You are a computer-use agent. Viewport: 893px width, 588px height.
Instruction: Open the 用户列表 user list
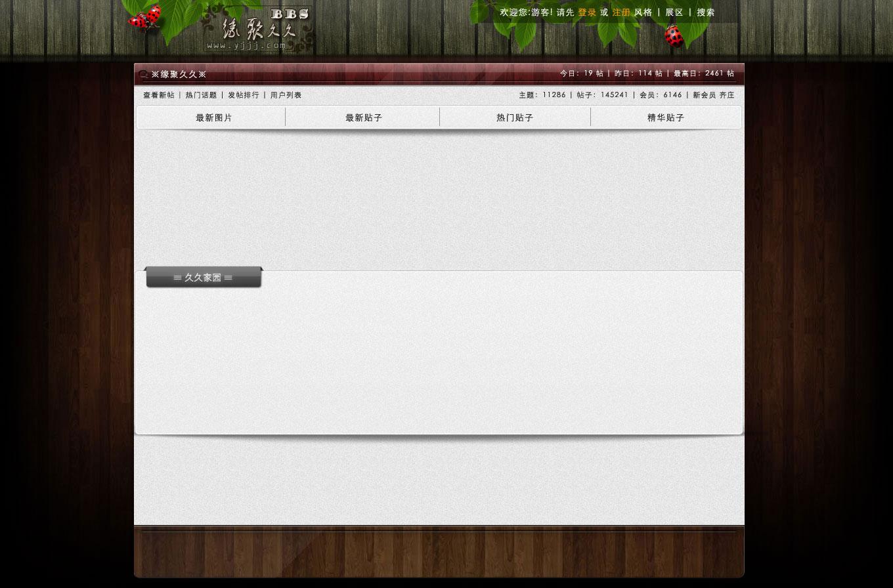(x=286, y=95)
